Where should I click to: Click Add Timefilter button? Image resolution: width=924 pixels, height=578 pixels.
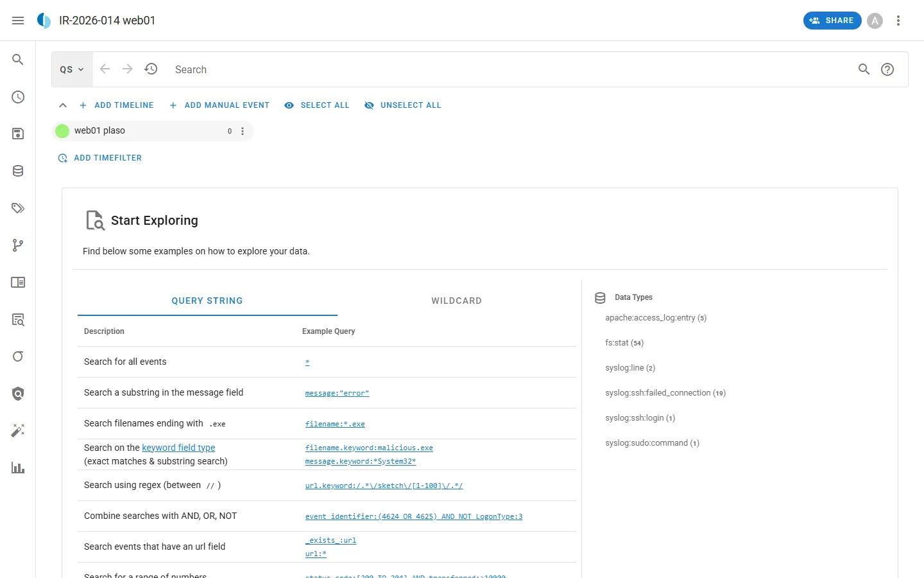tap(100, 158)
